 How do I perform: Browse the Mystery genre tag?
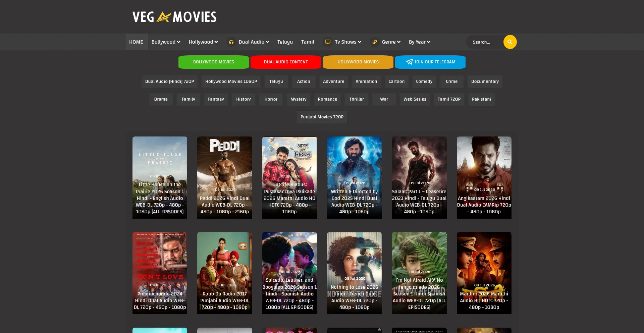point(299,99)
